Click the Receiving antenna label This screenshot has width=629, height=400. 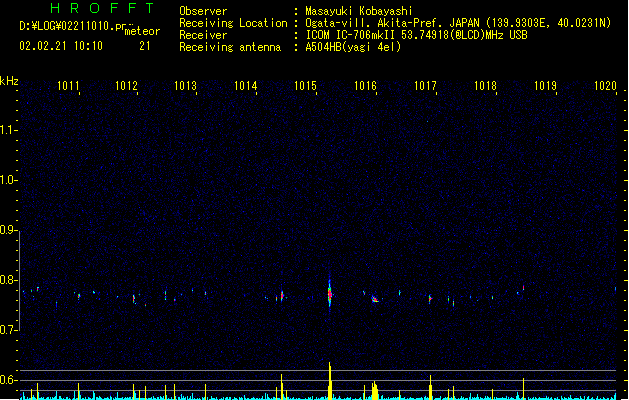(x=230, y=47)
